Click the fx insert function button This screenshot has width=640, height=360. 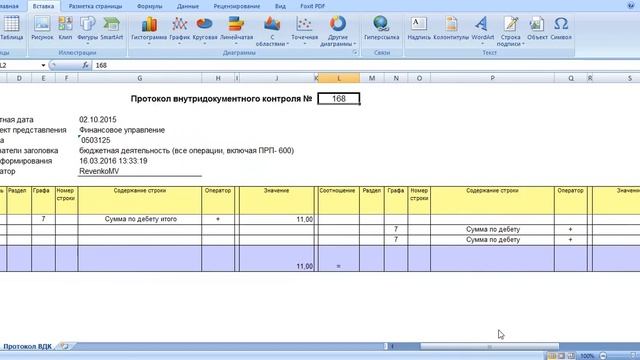coord(85,65)
